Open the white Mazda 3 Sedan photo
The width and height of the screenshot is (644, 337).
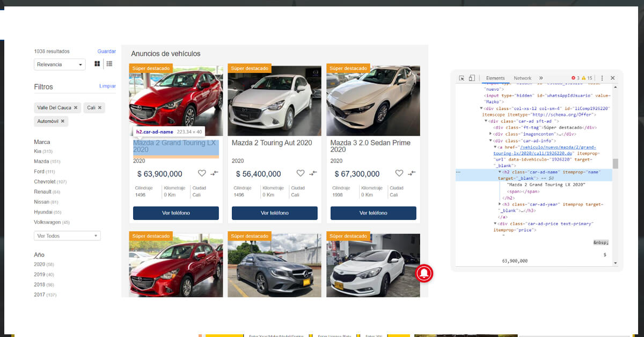pyautogui.click(x=374, y=101)
